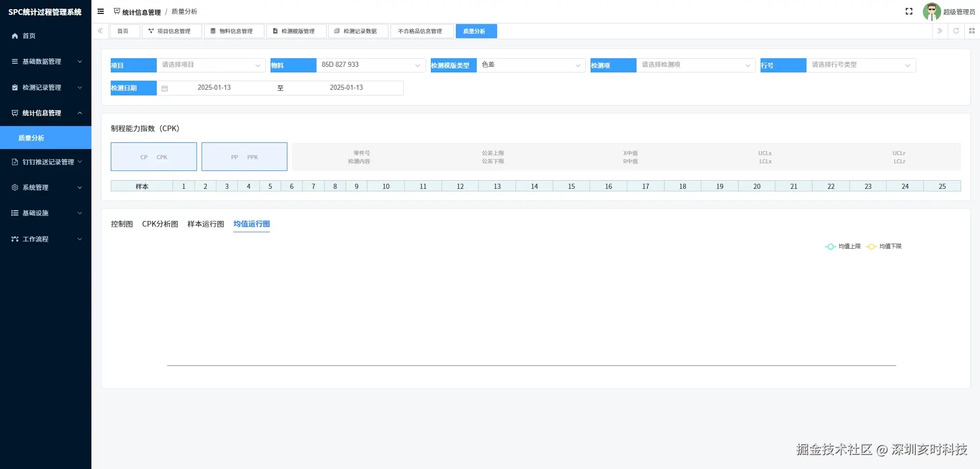Click the 检测记录管理 sidebar icon
Screen dimensions: 980x469
pyautogui.click(x=15, y=87)
